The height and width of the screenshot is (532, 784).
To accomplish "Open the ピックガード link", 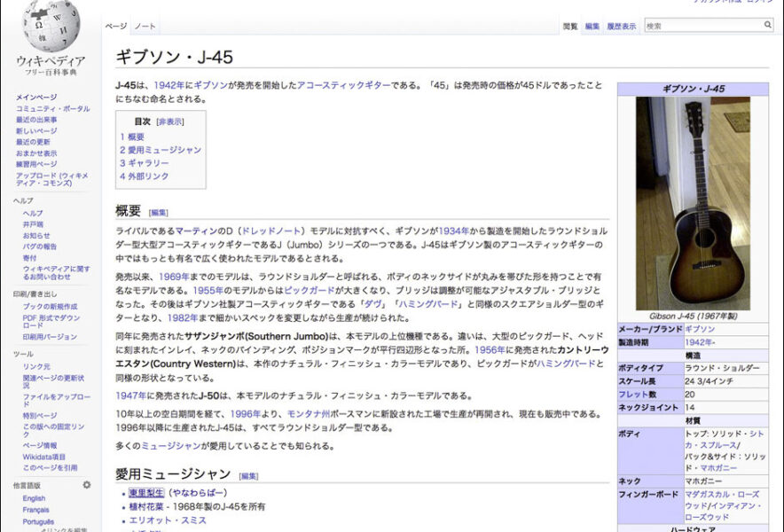I will point(309,291).
